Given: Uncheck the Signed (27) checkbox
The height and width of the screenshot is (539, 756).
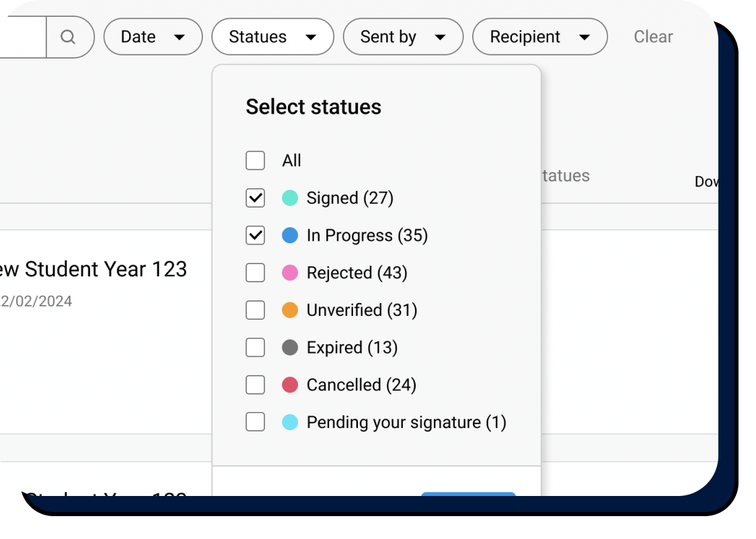Looking at the screenshot, I should pos(255,198).
